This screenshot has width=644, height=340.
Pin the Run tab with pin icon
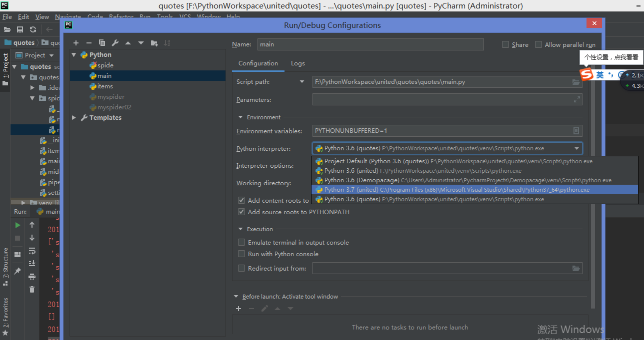[17, 271]
